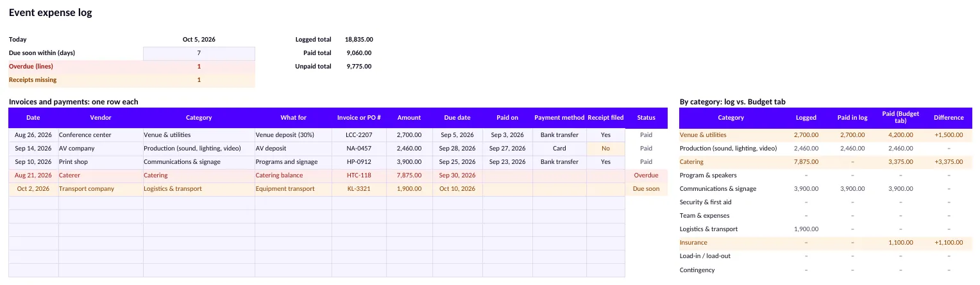Click the 'Insurance' category row label

(693, 243)
